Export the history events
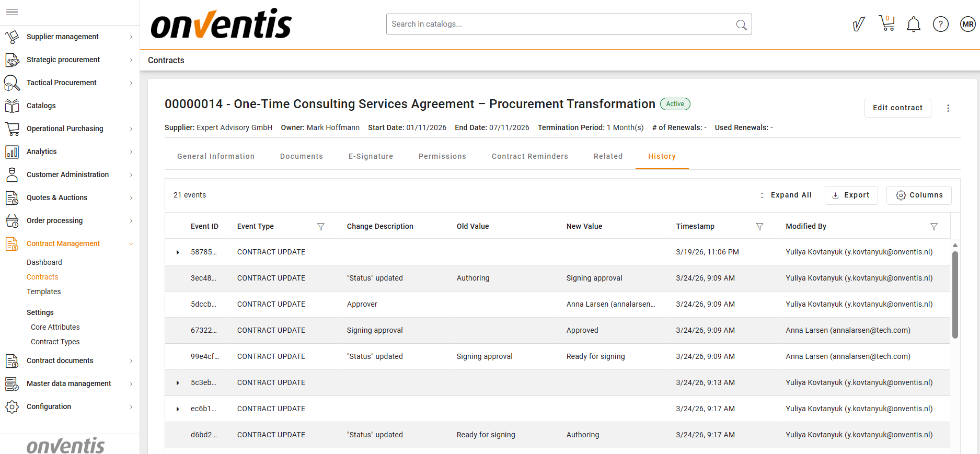The width and height of the screenshot is (980, 454). pos(851,195)
